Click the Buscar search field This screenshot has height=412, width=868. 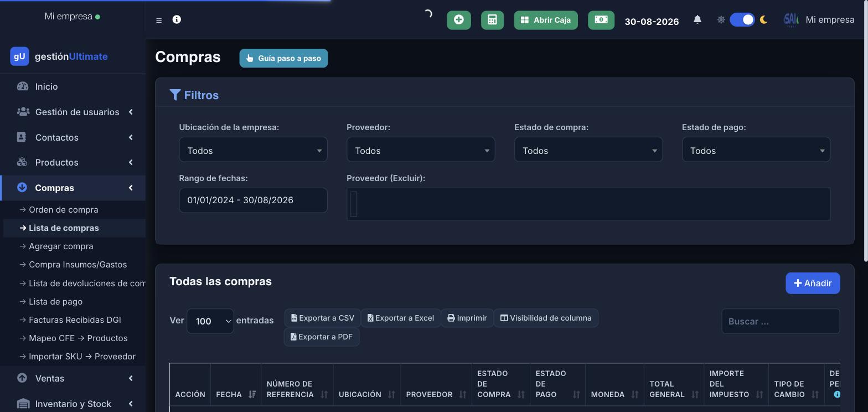click(x=781, y=321)
